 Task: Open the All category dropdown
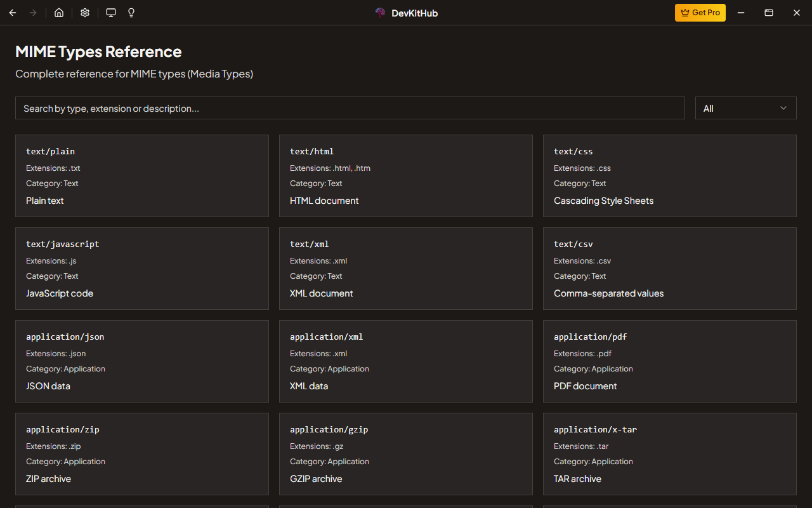coord(746,108)
